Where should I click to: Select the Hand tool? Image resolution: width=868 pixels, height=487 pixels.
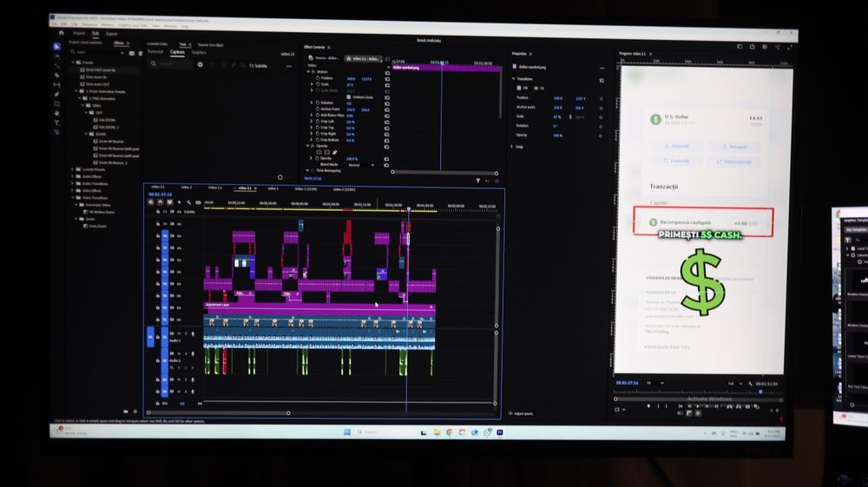pos(56,113)
